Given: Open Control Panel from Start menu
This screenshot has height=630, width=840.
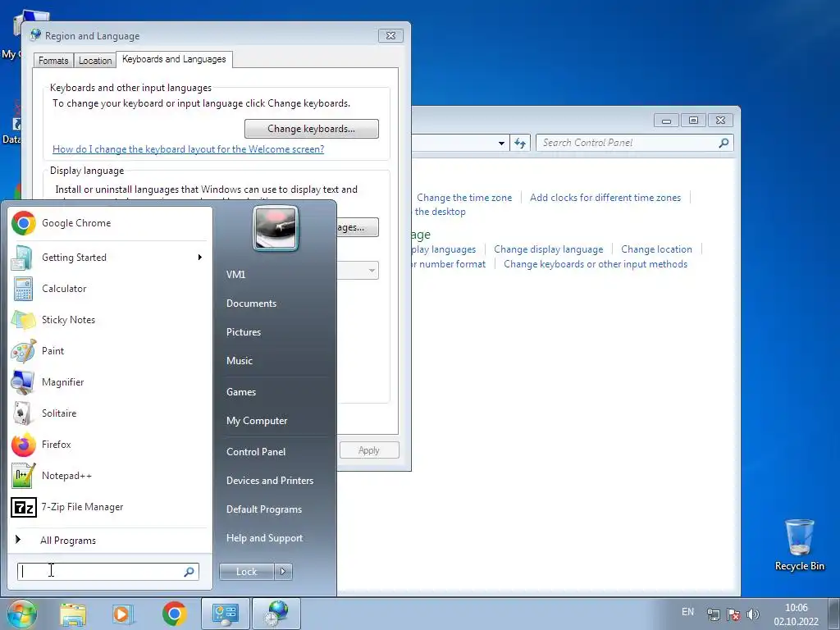Looking at the screenshot, I should click(256, 452).
